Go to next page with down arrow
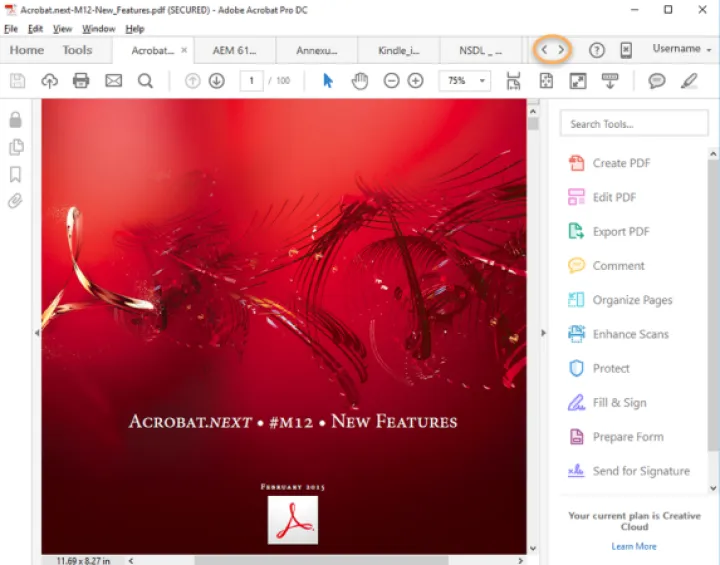 pos(216,81)
